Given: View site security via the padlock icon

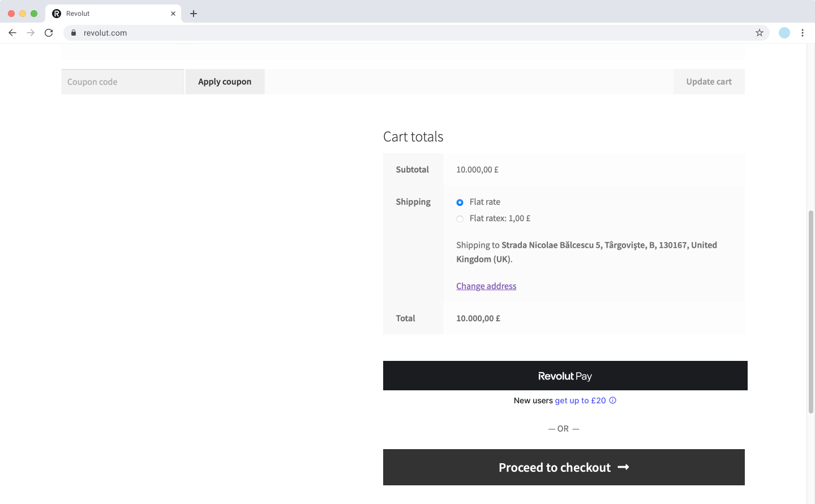Looking at the screenshot, I should 74,33.
